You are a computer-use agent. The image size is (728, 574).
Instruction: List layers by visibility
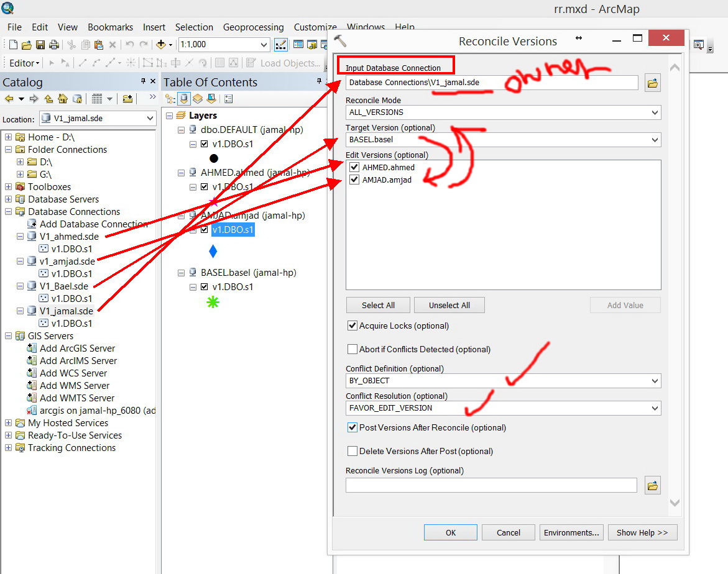tap(198, 99)
